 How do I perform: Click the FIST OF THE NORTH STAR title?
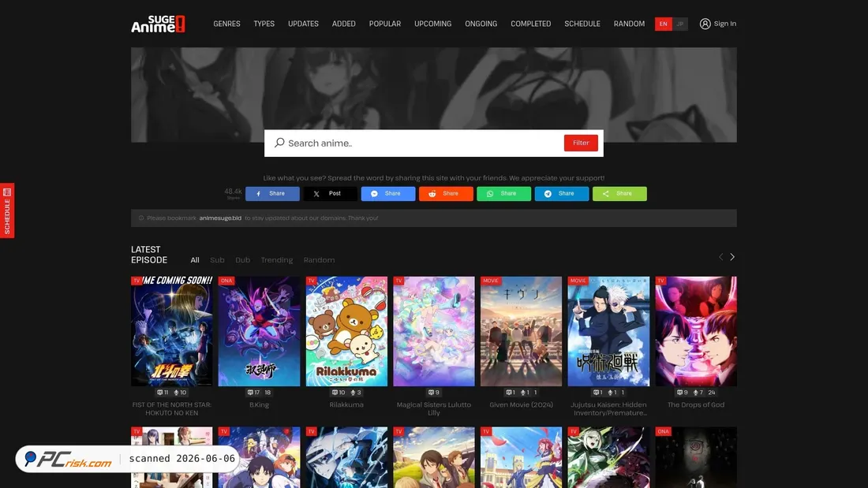(x=171, y=409)
